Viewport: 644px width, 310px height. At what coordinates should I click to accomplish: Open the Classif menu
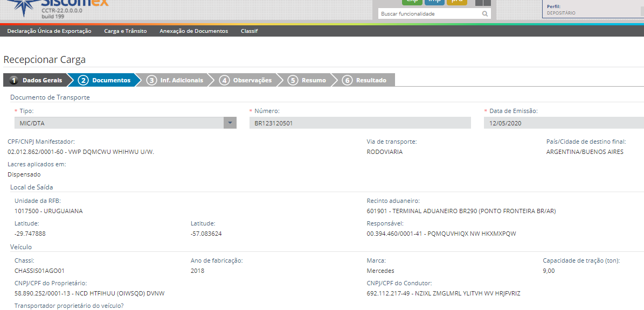coord(249,31)
